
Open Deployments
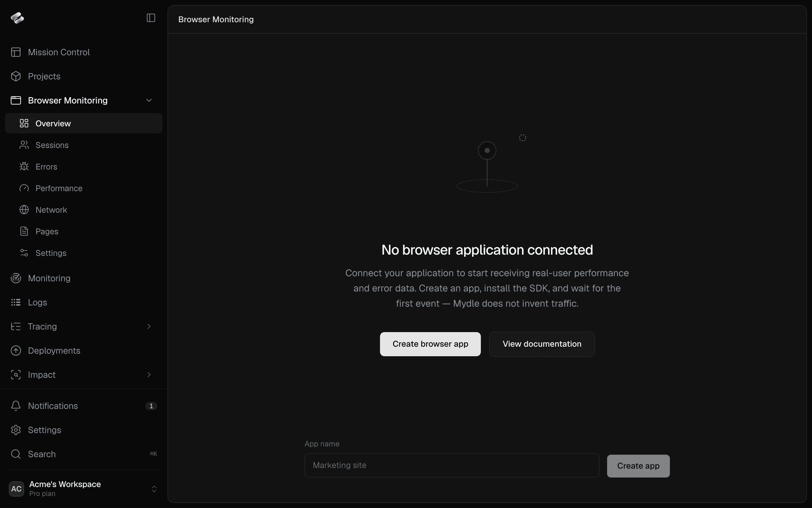(x=83, y=351)
